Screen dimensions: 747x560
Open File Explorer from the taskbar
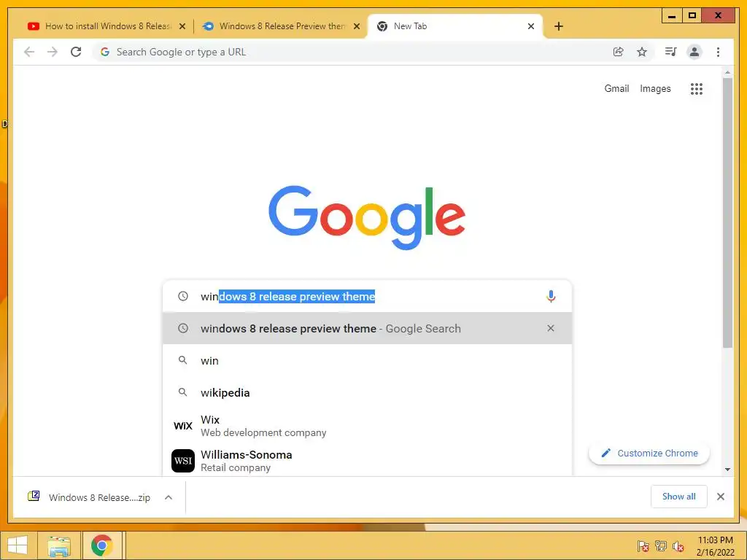tap(59, 545)
